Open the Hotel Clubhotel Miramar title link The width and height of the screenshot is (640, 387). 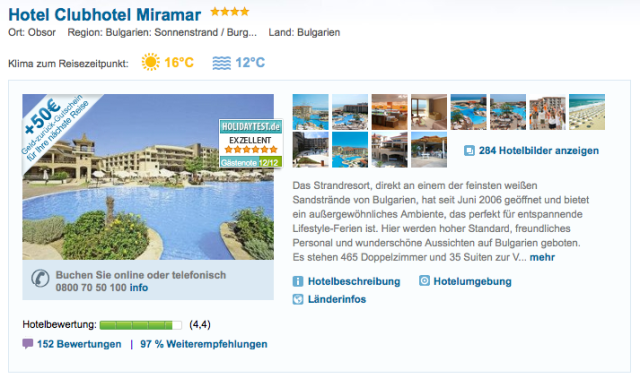click(104, 15)
